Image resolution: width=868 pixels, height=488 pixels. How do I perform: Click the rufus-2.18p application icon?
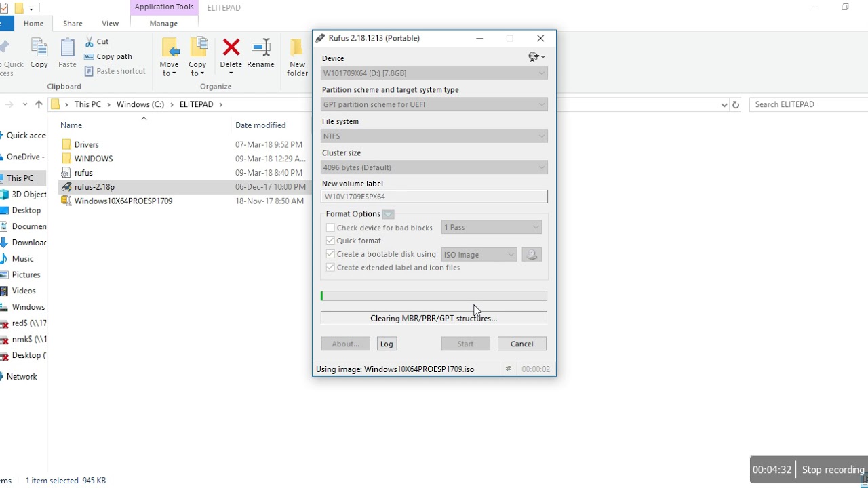point(66,186)
